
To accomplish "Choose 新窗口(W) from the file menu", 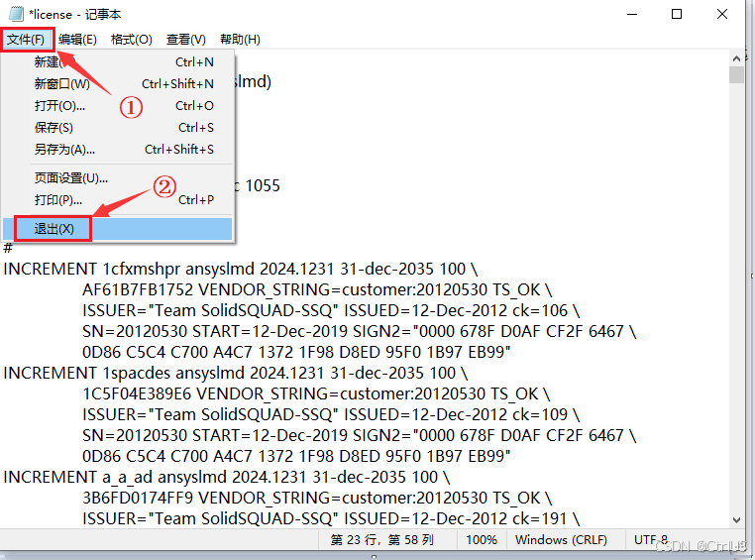I will point(118,84).
